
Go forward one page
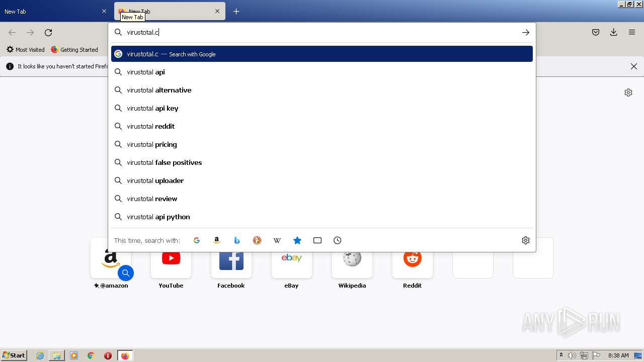[30, 32]
